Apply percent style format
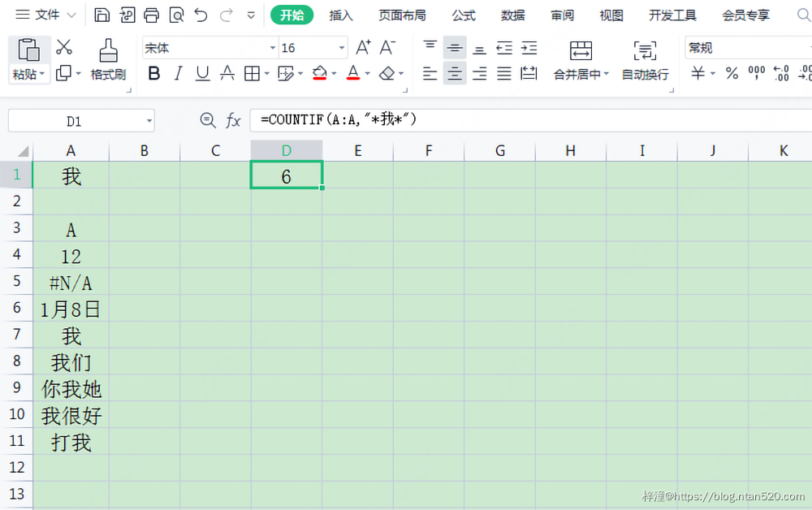This screenshot has width=812, height=510. pyautogui.click(x=732, y=74)
